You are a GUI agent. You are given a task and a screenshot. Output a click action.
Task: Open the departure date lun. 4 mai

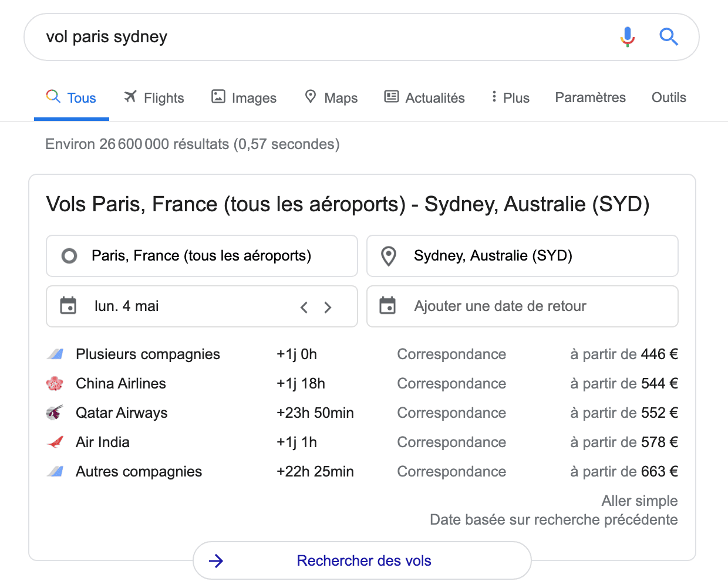point(202,306)
